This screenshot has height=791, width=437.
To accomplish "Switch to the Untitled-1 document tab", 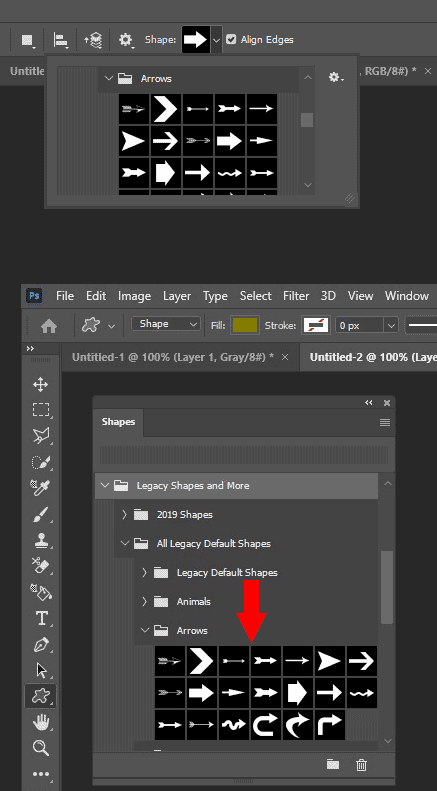I will click(173, 357).
